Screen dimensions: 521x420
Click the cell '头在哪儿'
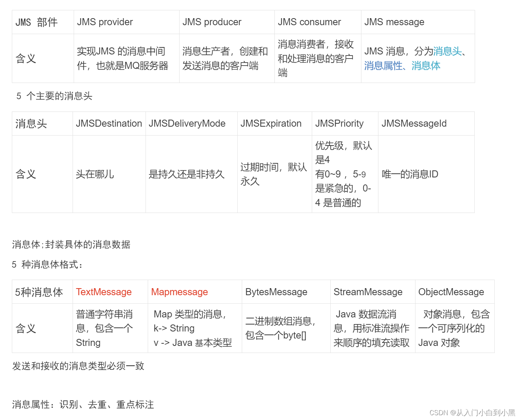(x=109, y=174)
